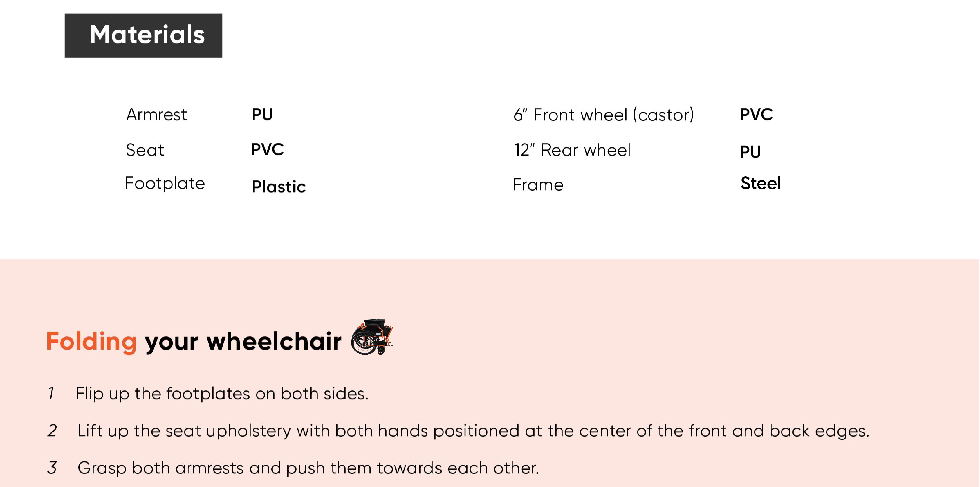Screen dimensions: 980x487
Task: Select the Frame label
Action: [x=538, y=185]
